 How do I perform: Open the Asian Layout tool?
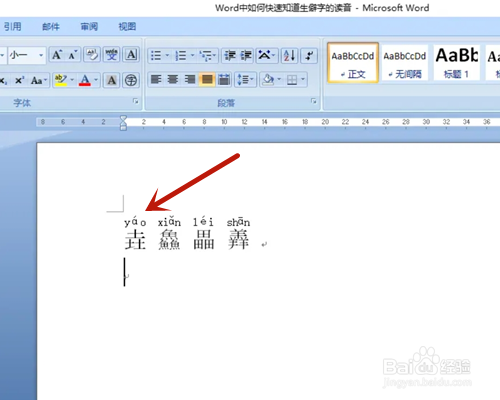266,56
